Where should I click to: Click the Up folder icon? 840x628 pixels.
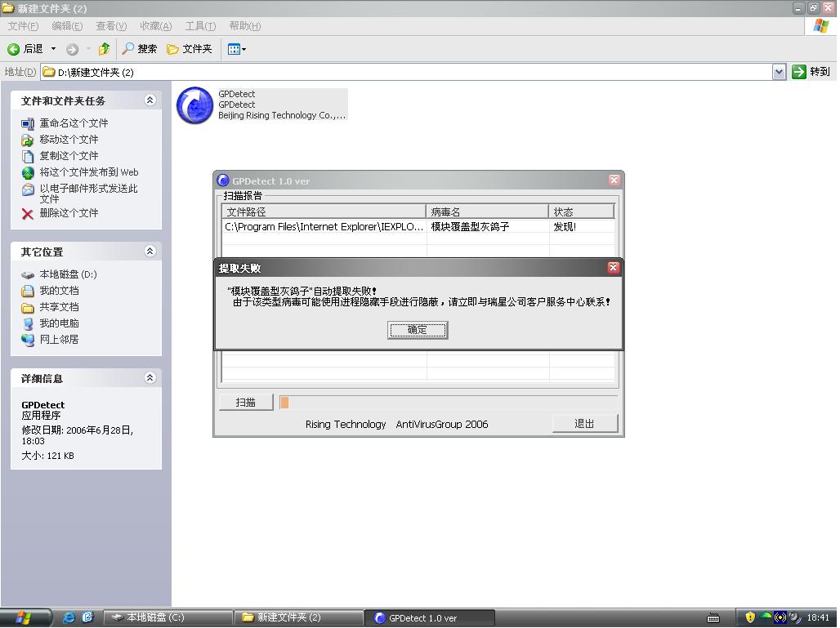104,49
